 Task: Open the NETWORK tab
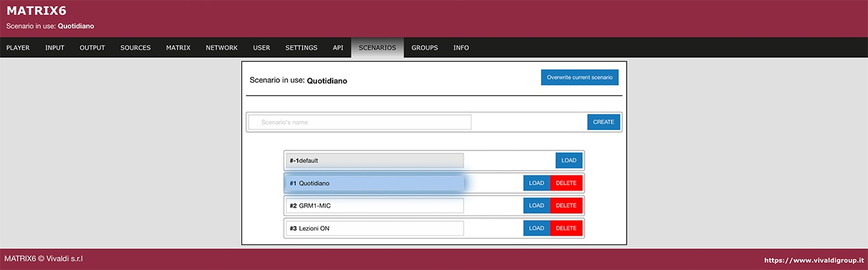click(222, 48)
